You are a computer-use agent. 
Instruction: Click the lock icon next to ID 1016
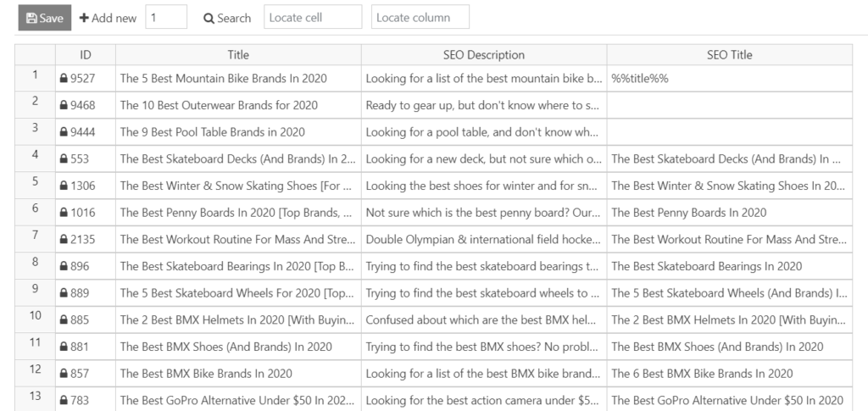coord(64,213)
